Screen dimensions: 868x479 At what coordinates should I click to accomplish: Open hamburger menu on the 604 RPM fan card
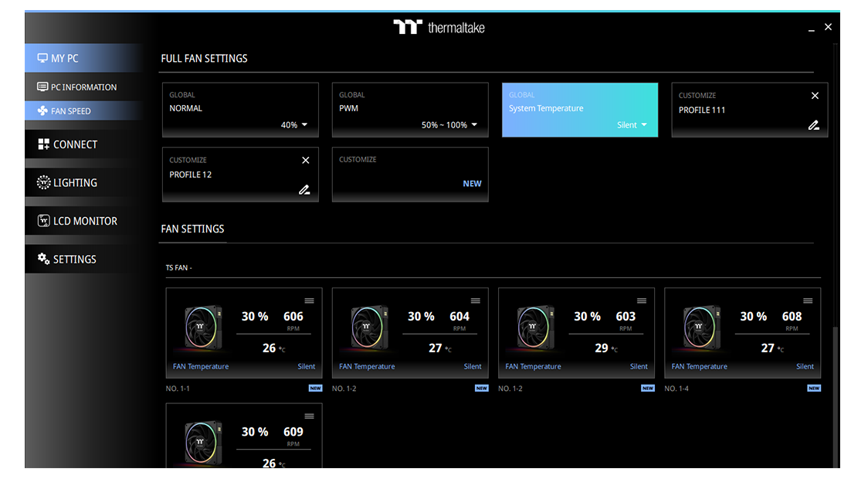(475, 301)
